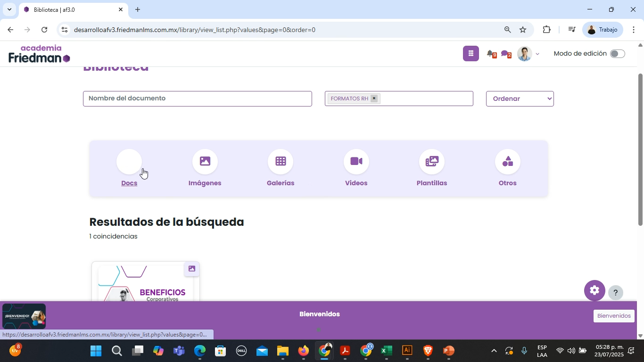Expand the user profile menu arrow
644x362 pixels.
click(x=537, y=54)
